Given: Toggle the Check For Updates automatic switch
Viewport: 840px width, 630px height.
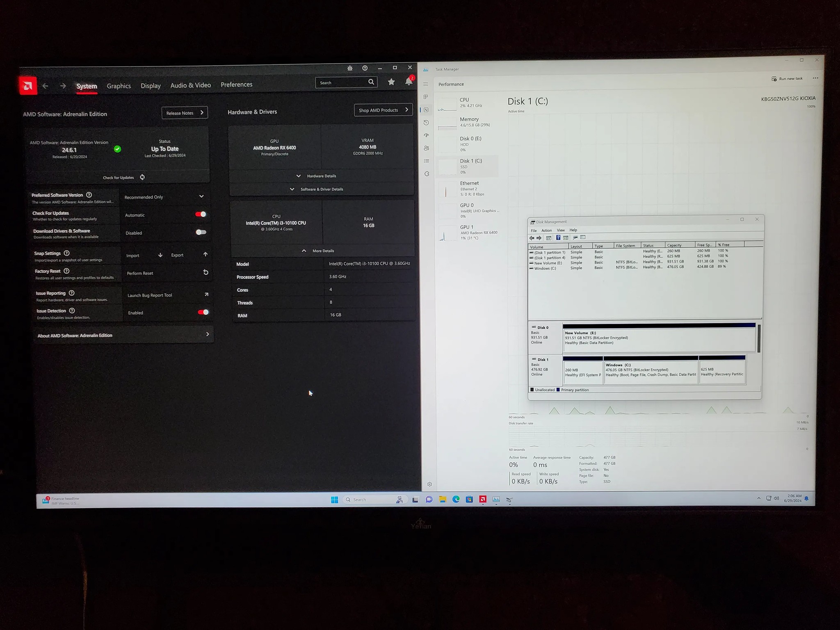Looking at the screenshot, I should [201, 214].
